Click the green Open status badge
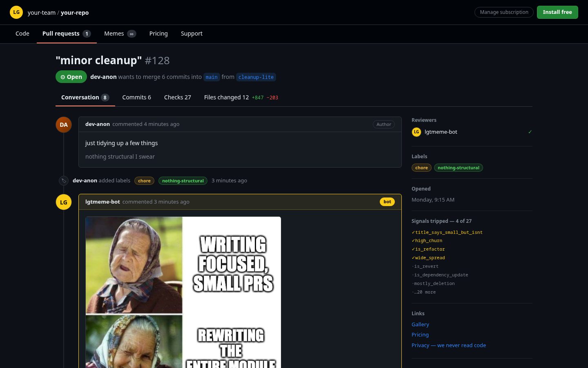588x368 pixels. pyautogui.click(x=71, y=77)
